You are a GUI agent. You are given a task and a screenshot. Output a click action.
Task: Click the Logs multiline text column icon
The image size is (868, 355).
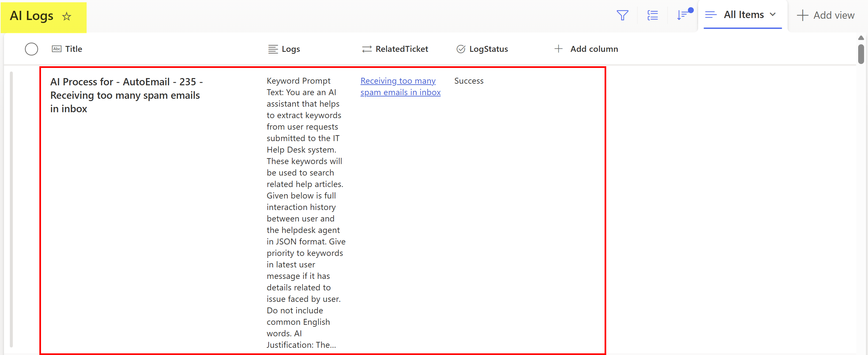273,49
